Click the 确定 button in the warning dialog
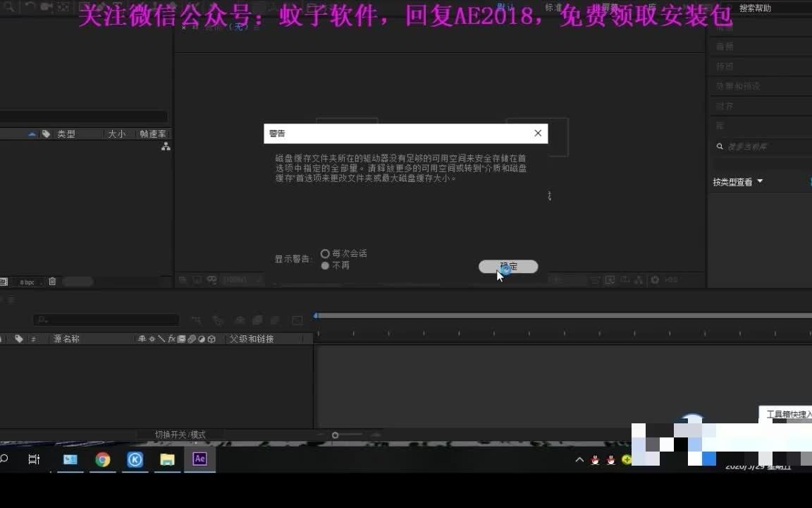The width and height of the screenshot is (812, 508). [508, 266]
